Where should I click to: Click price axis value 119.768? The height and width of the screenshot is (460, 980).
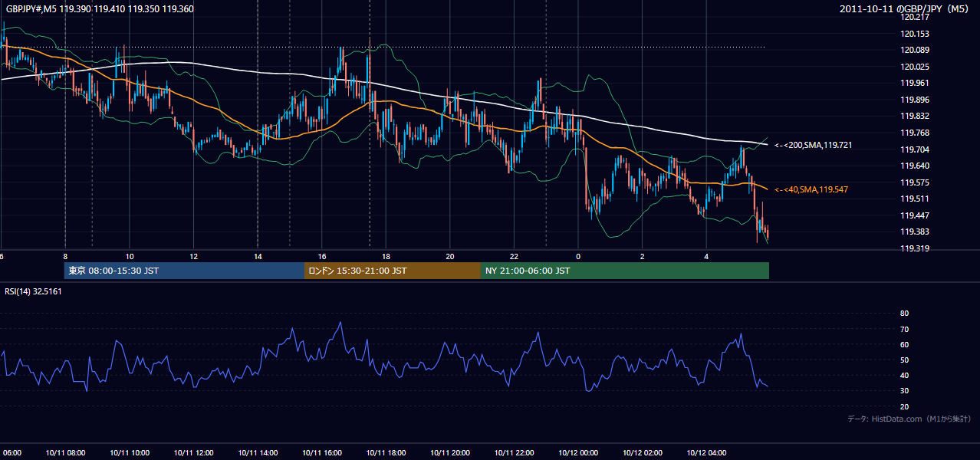[916, 133]
